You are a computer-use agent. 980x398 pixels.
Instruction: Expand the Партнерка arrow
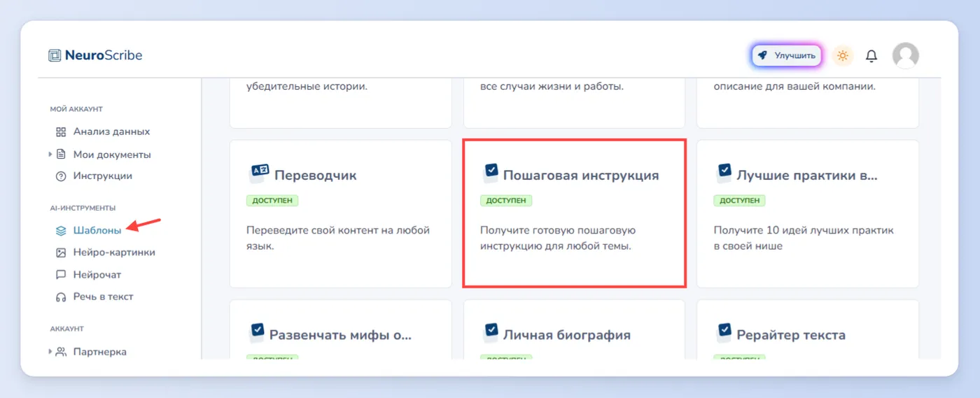tap(50, 351)
